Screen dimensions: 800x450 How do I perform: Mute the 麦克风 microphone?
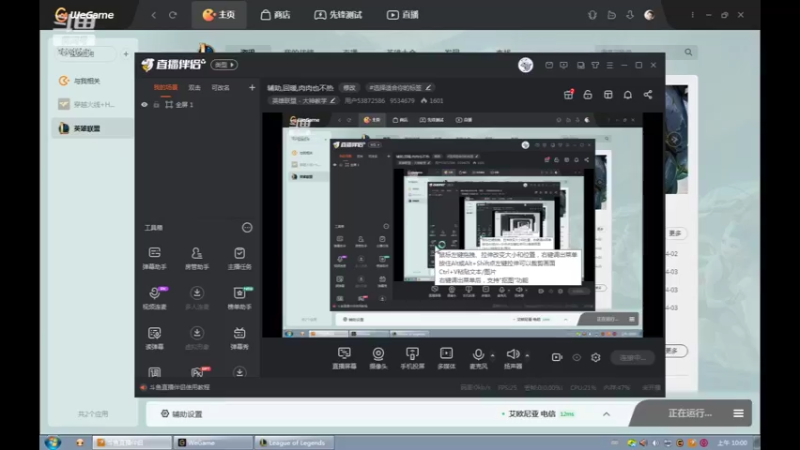point(478,358)
